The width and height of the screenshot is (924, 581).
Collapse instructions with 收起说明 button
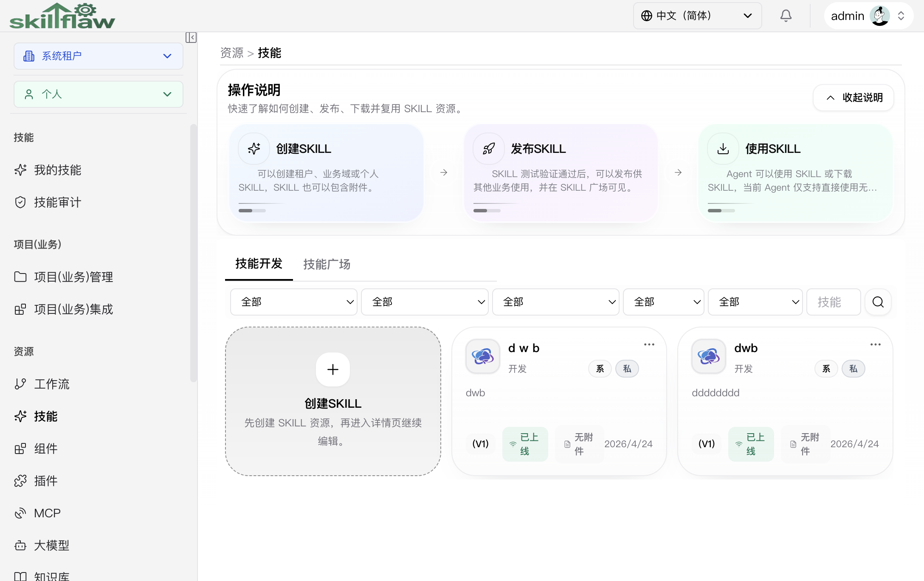[854, 98]
